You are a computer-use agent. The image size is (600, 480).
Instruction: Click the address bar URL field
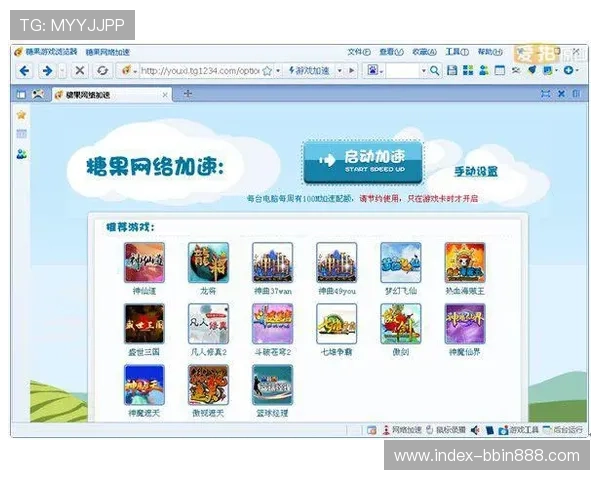pos(201,71)
